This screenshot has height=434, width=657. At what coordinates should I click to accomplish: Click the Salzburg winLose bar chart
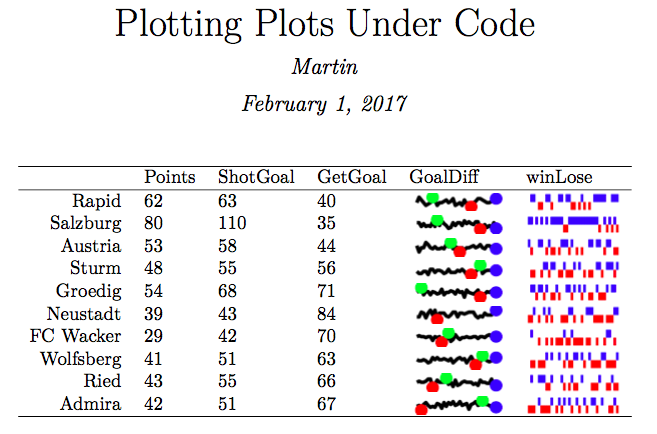(573, 224)
